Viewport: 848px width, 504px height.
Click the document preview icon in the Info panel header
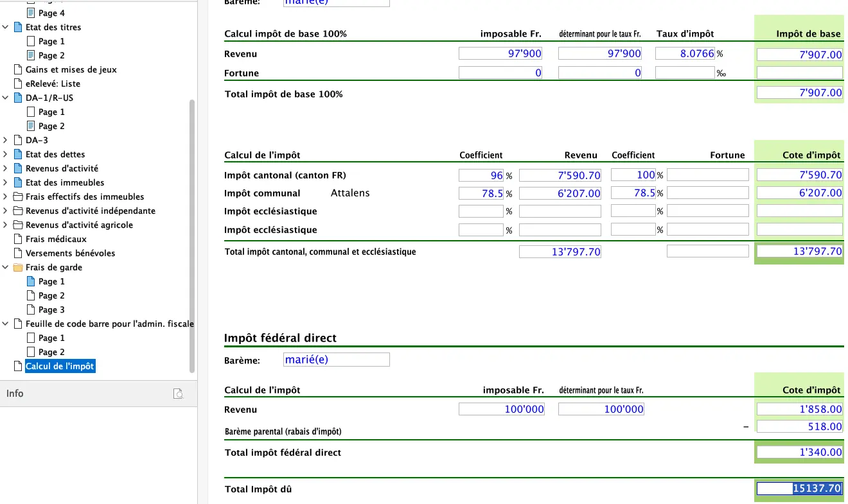coord(178,393)
